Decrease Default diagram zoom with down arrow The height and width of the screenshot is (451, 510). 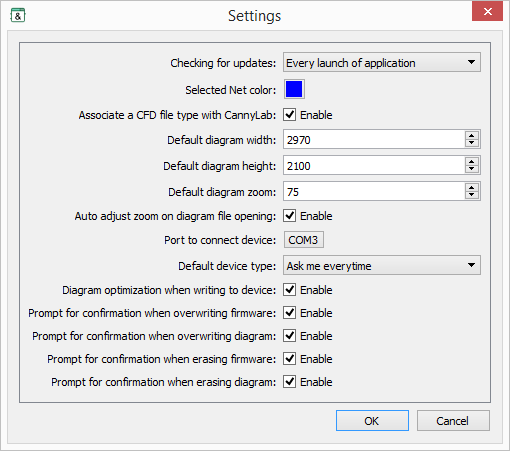click(x=472, y=195)
